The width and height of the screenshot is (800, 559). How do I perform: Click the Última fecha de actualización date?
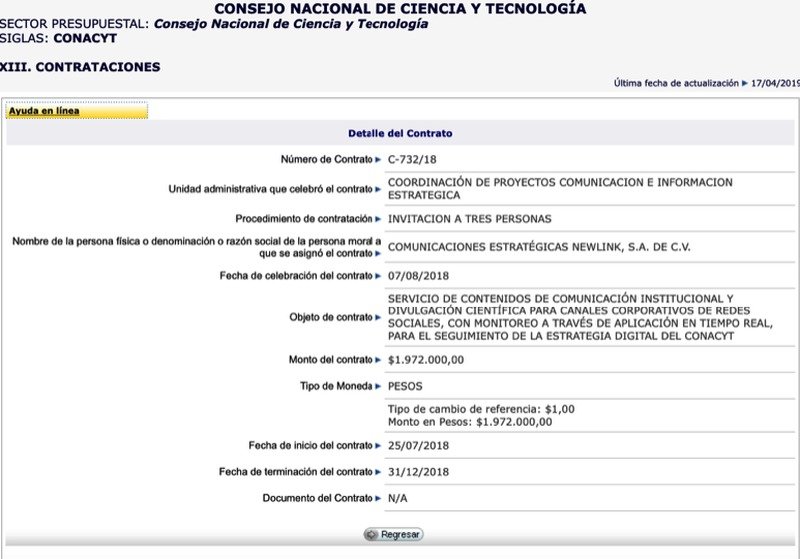(x=775, y=83)
